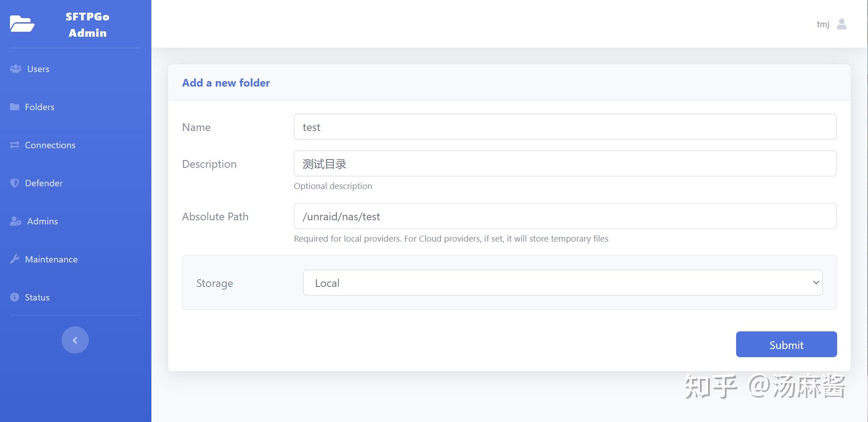Select the Defender shield icon
Image resolution: width=868 pixels, height=422 pixels.
(14, 183)
